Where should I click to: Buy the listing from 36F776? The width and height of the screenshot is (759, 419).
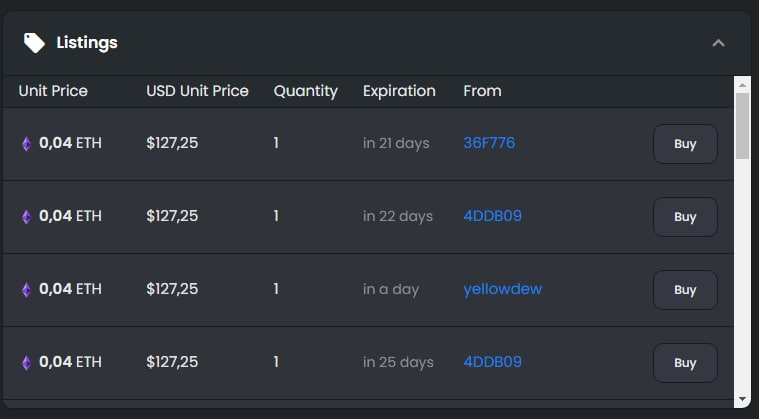point(685,144)
